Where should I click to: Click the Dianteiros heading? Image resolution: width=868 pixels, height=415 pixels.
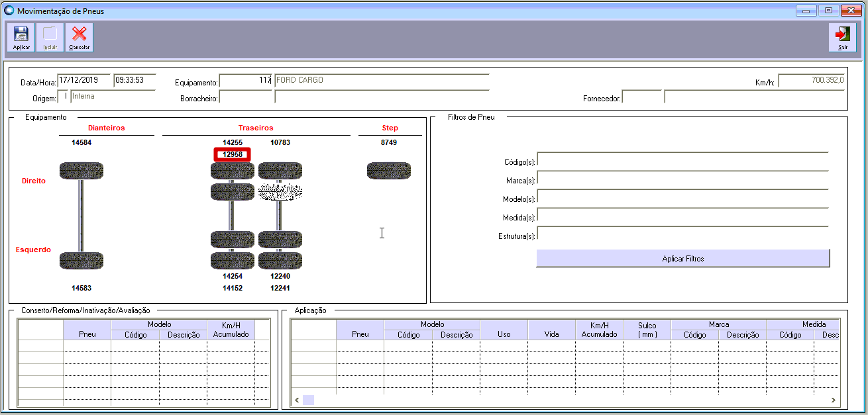pyautogui.click(x=106, y=128)
